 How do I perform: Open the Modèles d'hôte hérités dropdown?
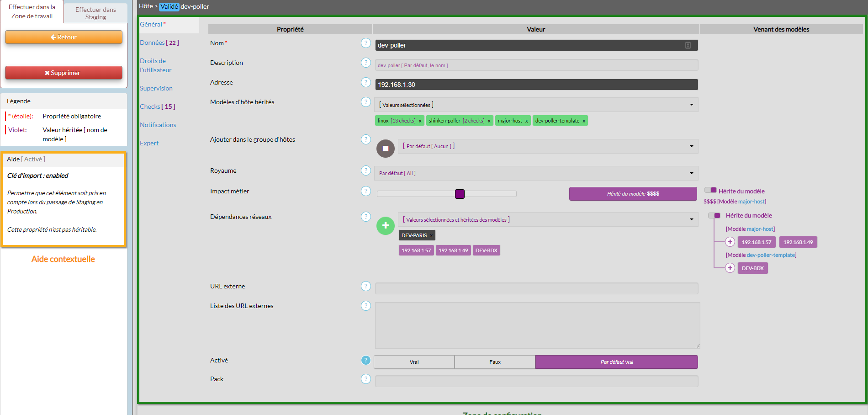536,105
